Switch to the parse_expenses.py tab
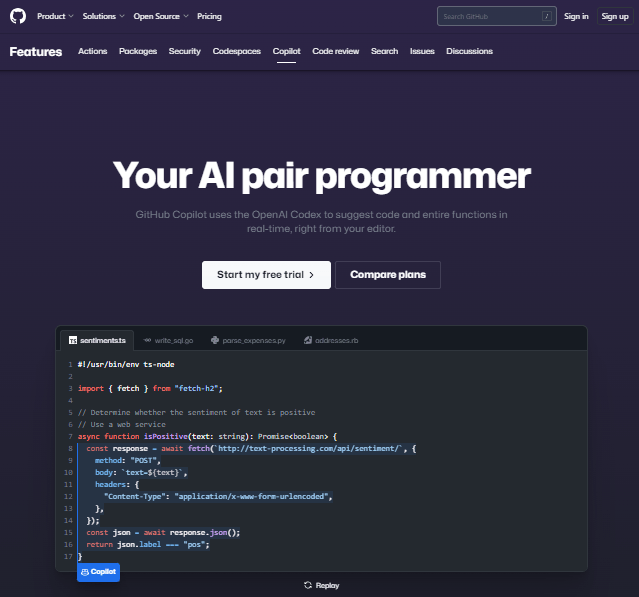The image size is (639, 597). [246, 340]
